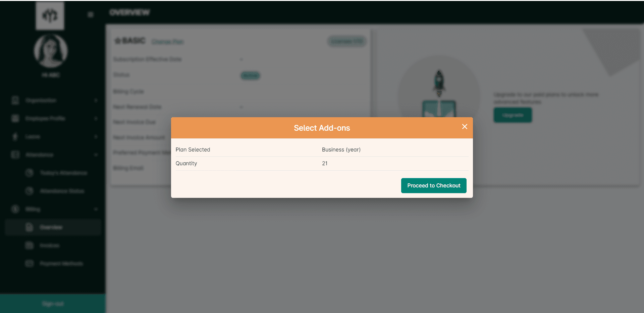Image resolution: width=644 pixels, height=313 pixels.
Task: Click the Change Plan link
Action: point(167,42)
